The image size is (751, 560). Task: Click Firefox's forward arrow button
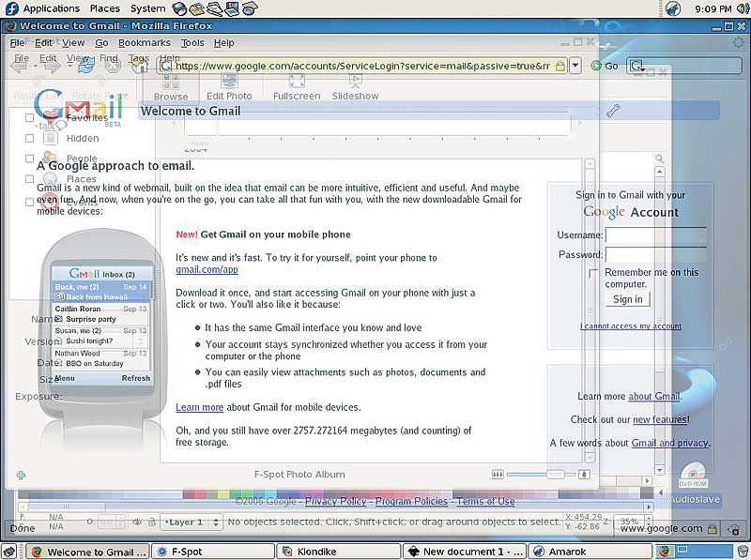52,66
